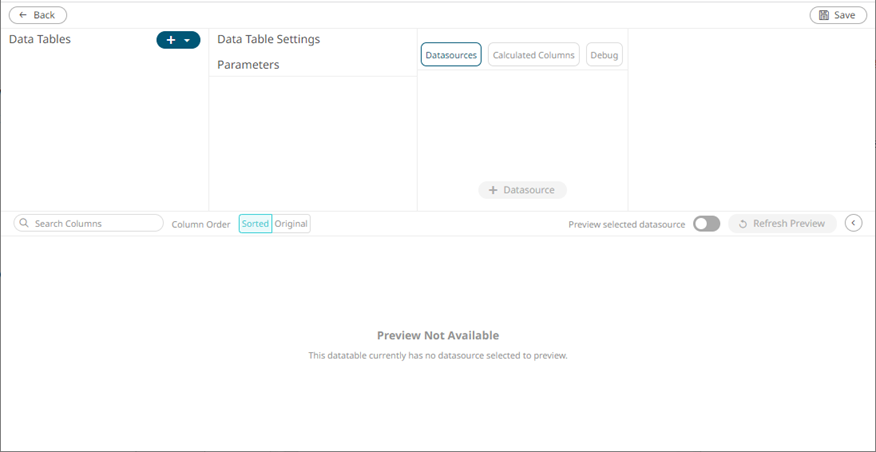Screen dimensions: 876x452
Task: Click the plus icon on Datasource button
Action: [x=492, y=190]
